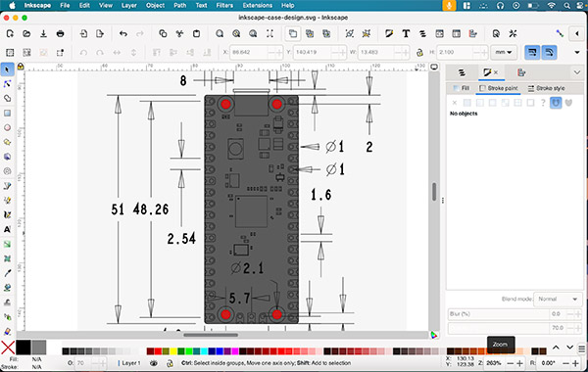The height and width of the screenshot is (372, 588).
Task: Click the Import icon
Action: 83,33
